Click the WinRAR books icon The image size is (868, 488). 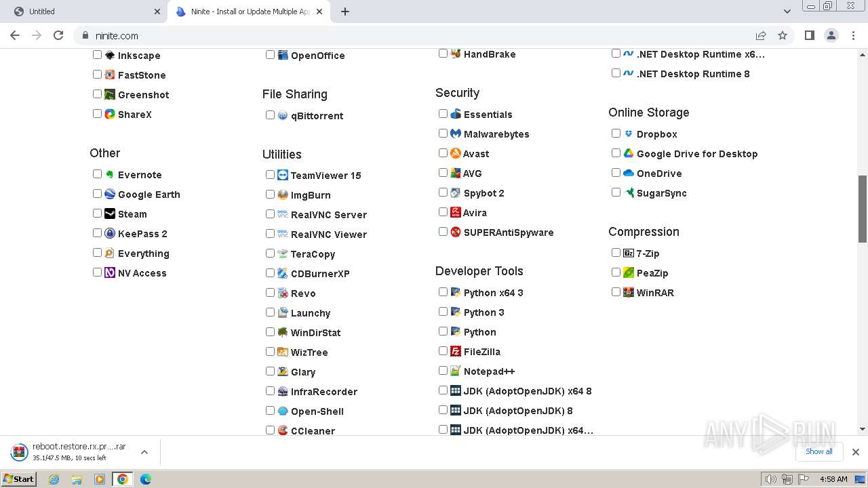click(x=629, y=292)
